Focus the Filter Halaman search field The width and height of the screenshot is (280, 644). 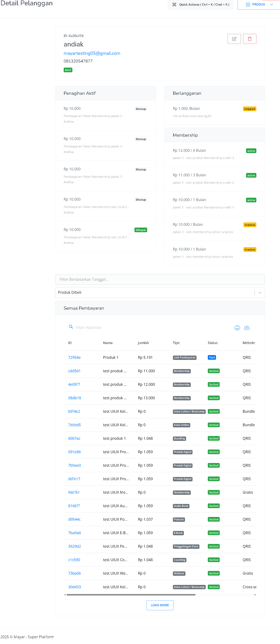pos(96,327)
